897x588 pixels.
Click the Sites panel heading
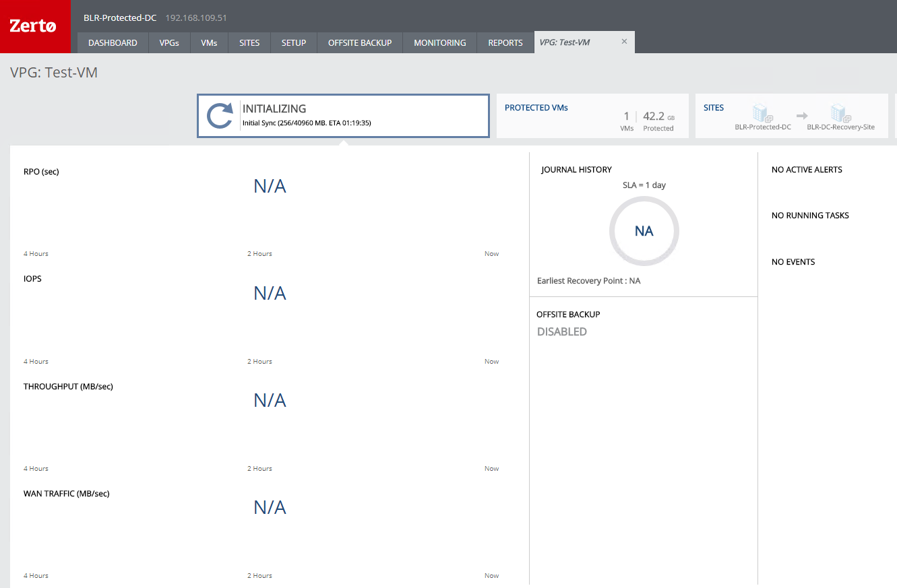(713, 108)
